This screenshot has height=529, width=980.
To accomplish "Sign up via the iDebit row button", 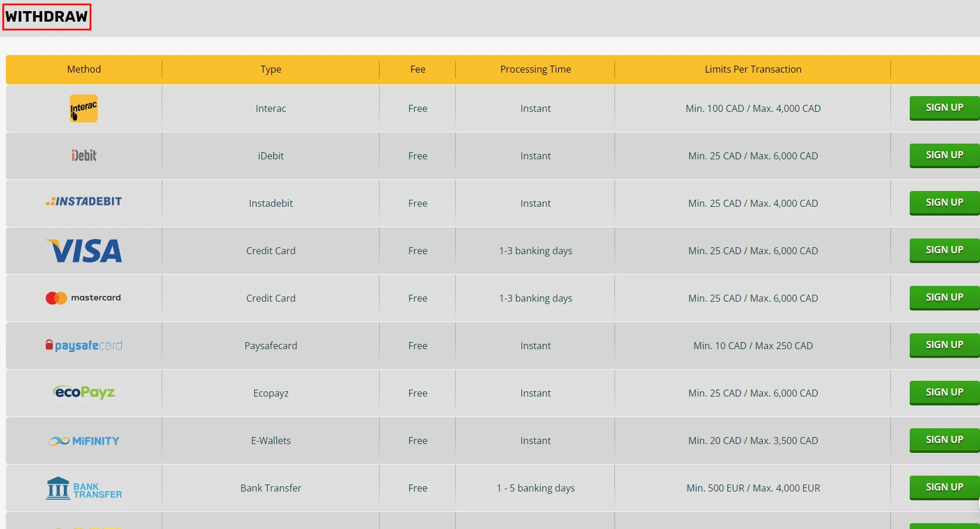I will pyautogui.click(x=944, y=155).
